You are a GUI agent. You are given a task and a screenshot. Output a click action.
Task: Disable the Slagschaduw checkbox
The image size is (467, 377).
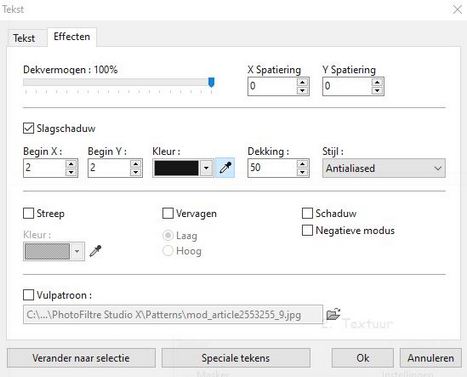pos(28,128)
